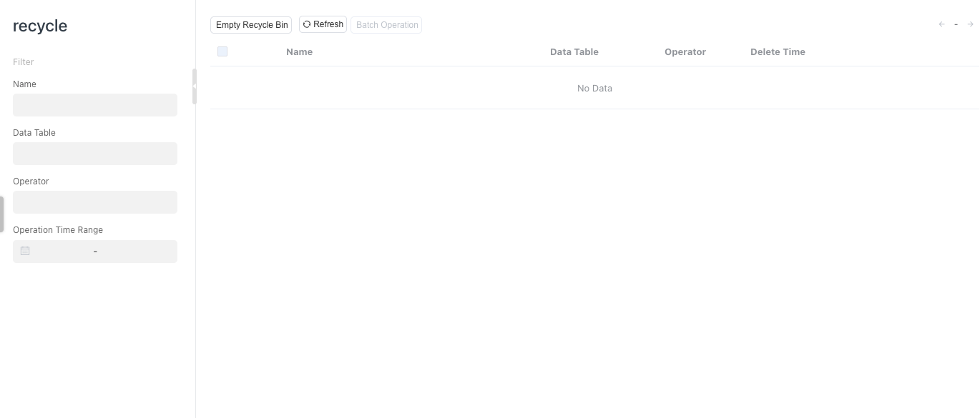
Task: Toggle the select-all checkbox in table header
Action: (222, 51)
